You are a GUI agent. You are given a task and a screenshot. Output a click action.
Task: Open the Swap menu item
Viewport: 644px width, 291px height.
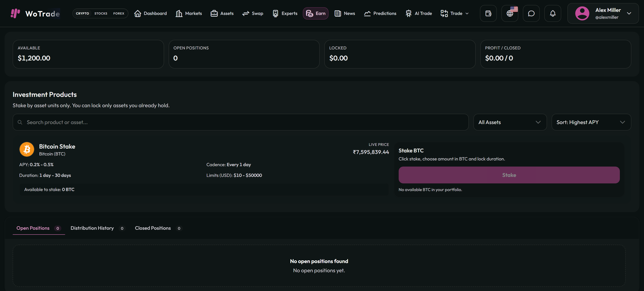[253, 13]
